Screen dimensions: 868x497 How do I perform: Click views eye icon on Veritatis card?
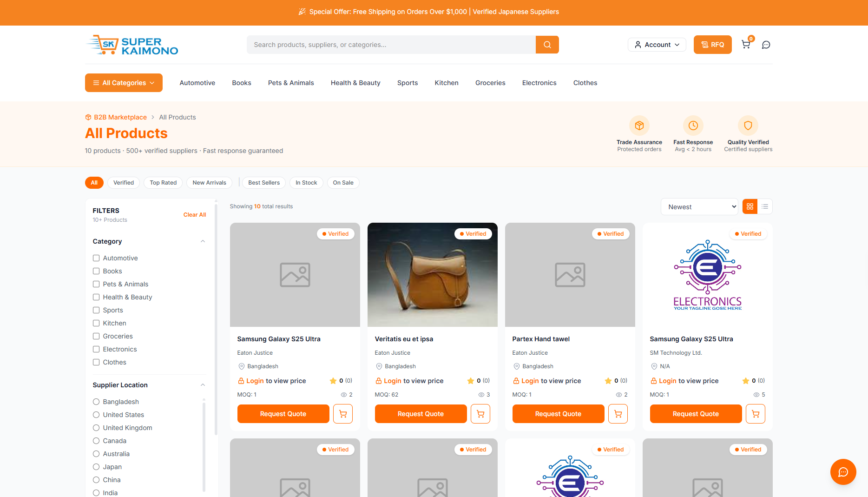(481, 395)
